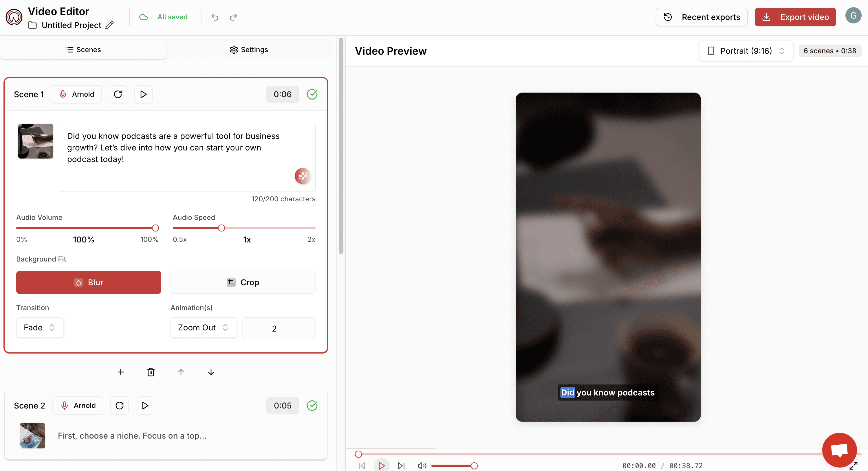The image size is (868, 471).
Task: Select Blur background fit
Action: [x=89, y=282]
